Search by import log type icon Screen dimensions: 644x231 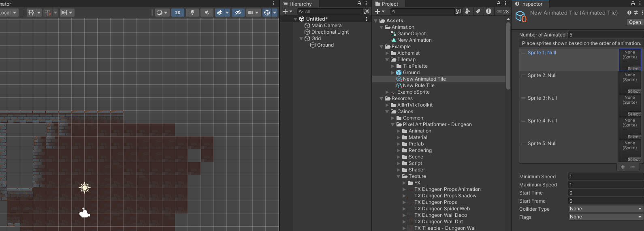488,11
